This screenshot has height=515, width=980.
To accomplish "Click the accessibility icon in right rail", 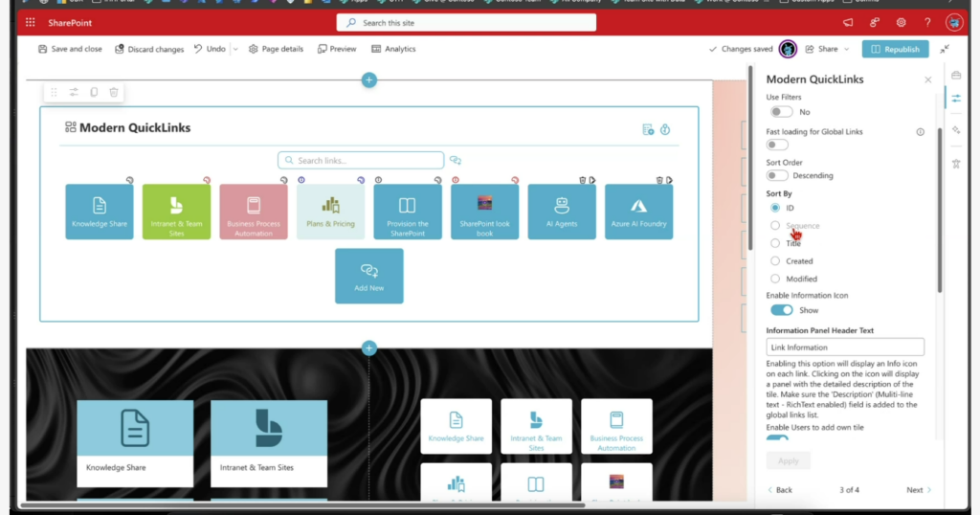I will tap(956, 164).
